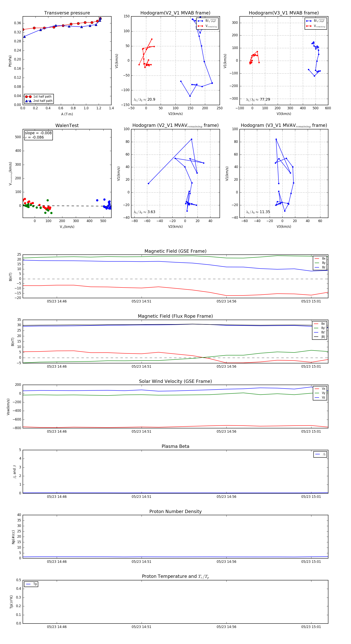
Task: Click the λ1/λ2 ≈ 3.63 annotation
Action: [144, 212]
